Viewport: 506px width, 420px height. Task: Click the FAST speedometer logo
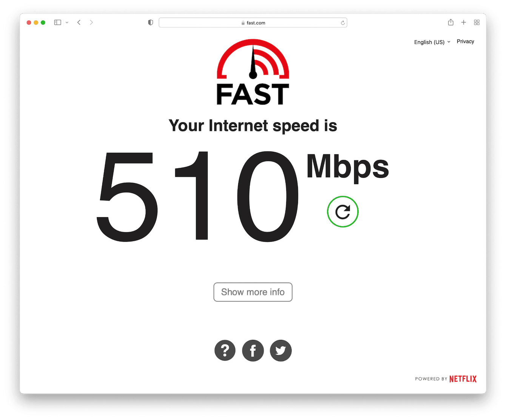[253, 72]
